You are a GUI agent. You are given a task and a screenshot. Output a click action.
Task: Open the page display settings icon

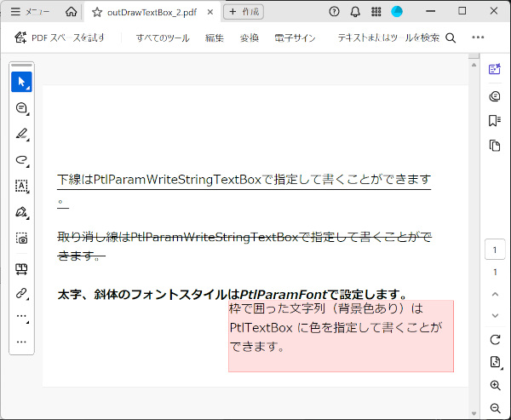(496, 362)
